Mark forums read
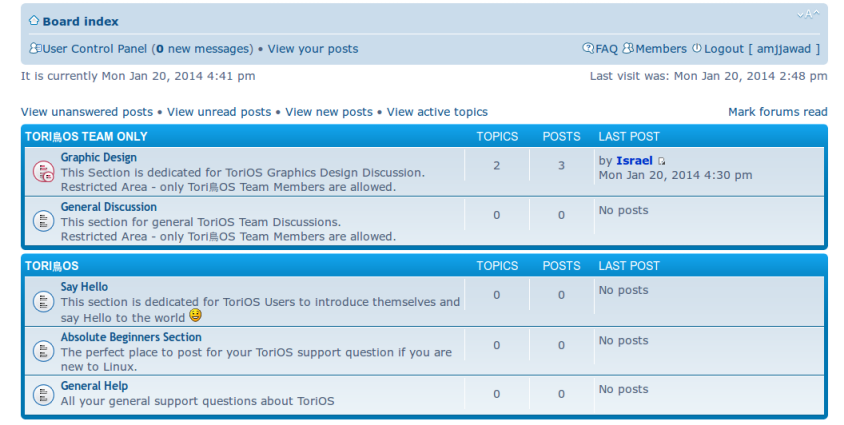 [777, 112]
